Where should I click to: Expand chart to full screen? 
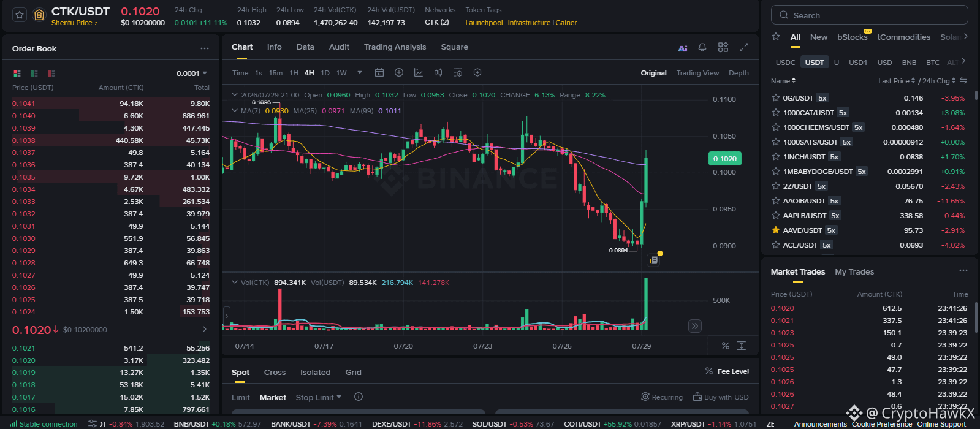(744, 47)
